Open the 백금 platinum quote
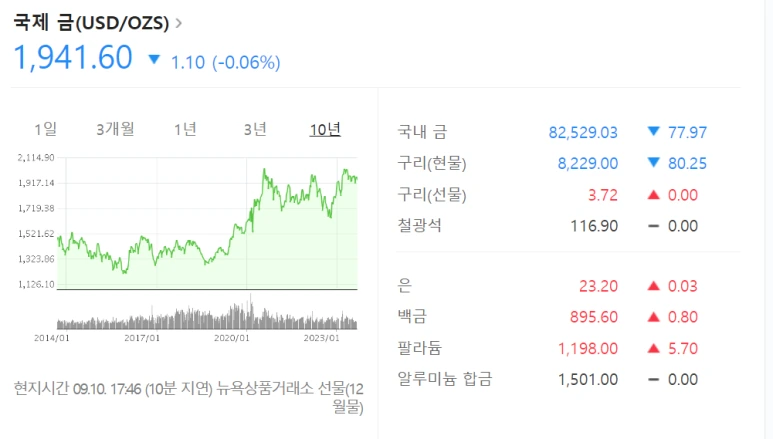Screen dimensions: 773x439 (412, 317)
